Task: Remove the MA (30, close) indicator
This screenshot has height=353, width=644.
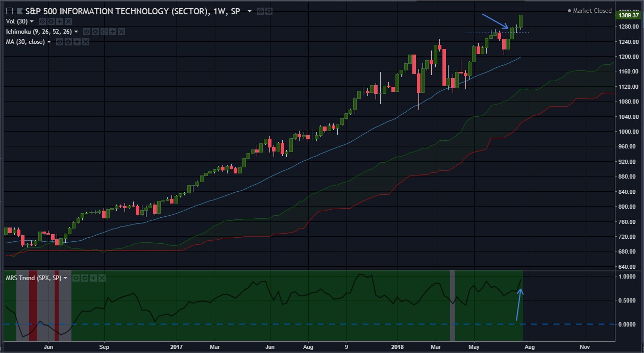Action: coord(86,42)
